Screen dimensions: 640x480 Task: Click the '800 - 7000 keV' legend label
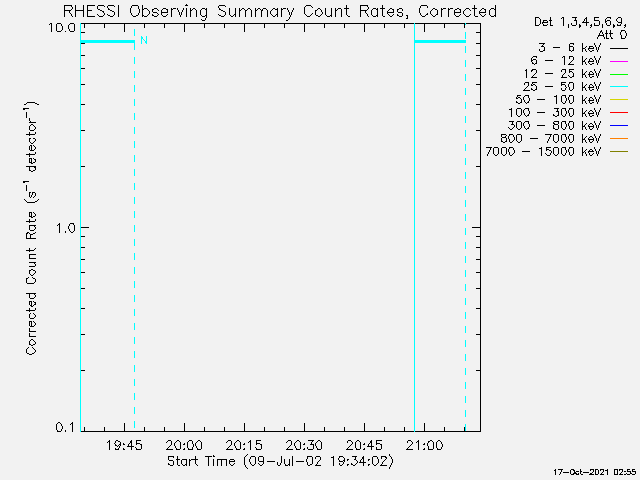tap(551, 139)
